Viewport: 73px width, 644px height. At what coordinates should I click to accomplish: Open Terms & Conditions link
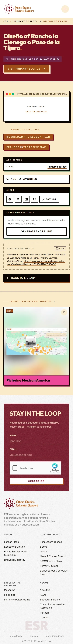tap(55, 636)
